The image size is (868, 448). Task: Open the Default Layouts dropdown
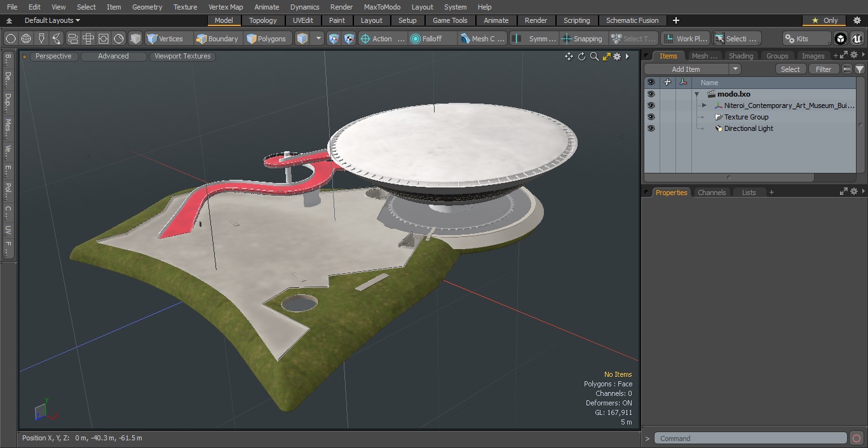point(52,20)
